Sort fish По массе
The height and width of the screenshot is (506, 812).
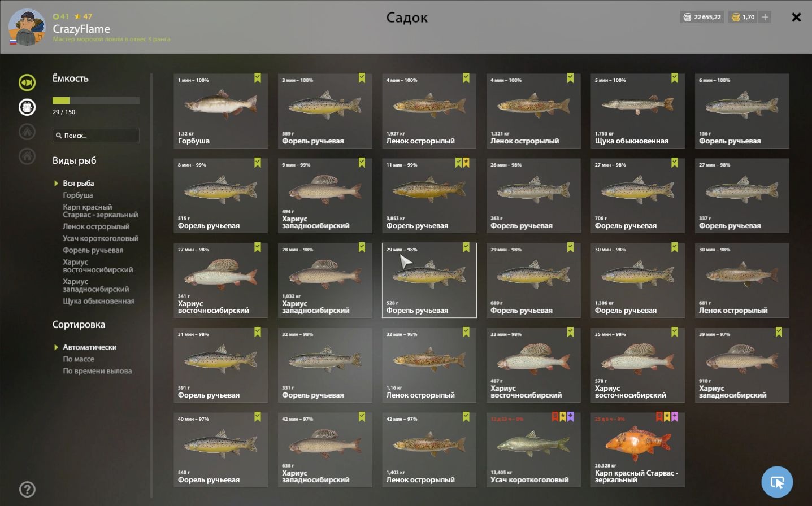(x=79, y=359)
